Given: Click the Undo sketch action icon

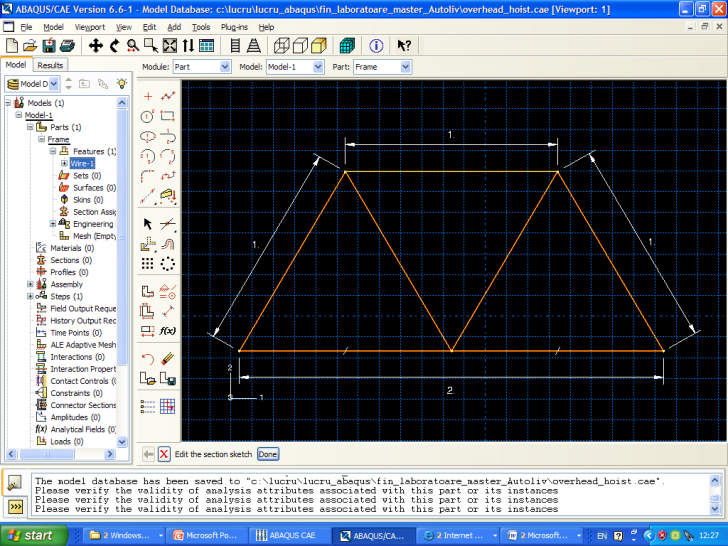Looking at the screenshot, I should (148, 357).
